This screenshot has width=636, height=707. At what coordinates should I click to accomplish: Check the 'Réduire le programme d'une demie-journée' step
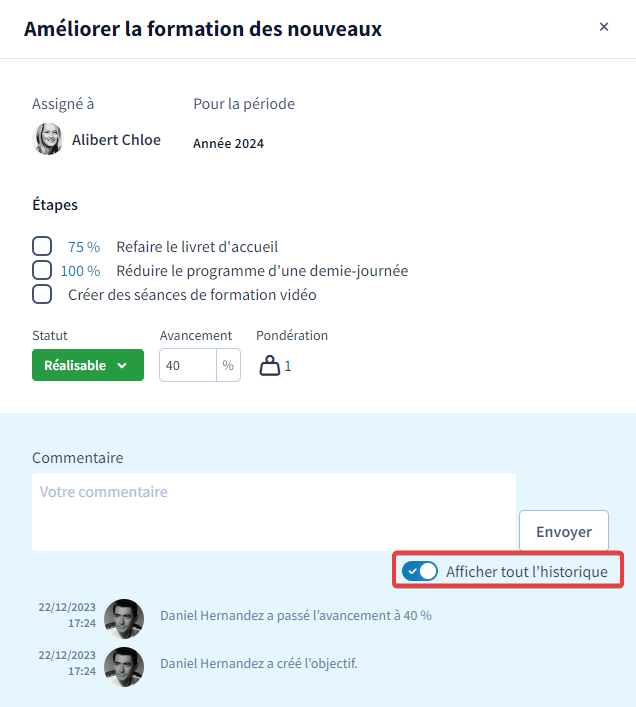click(x=42, y=270)
